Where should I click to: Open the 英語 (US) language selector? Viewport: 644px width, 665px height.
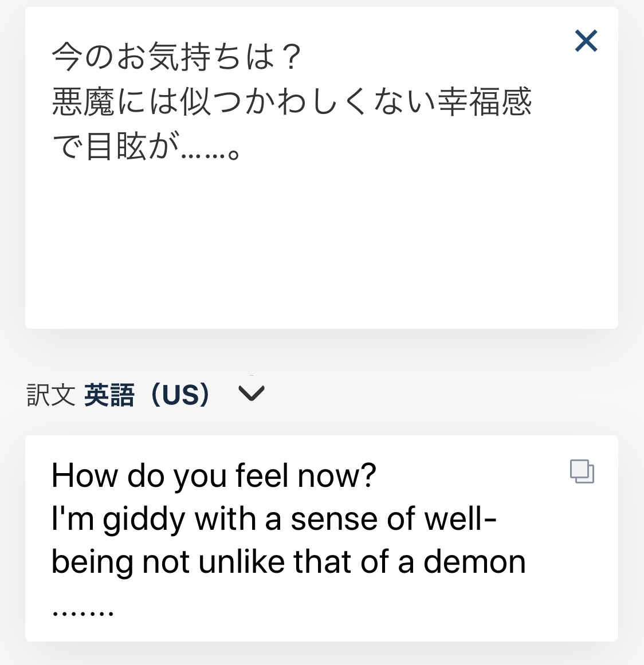point(147,395)
